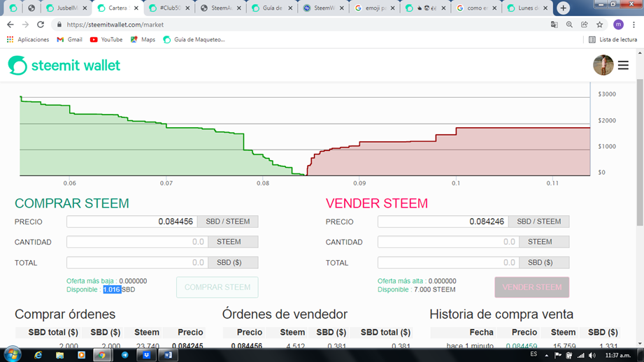Click the share page icon in the address bar
This screenshot has height=362, width=644.
point(585,24)
